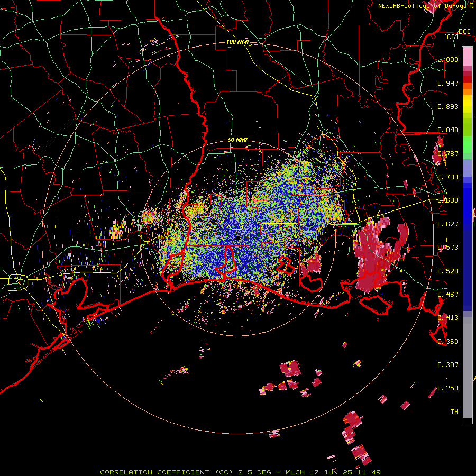Select the 0.307 scale label
Image resolution: width=476 pixels, height=476 pixels.
[448, 365]
